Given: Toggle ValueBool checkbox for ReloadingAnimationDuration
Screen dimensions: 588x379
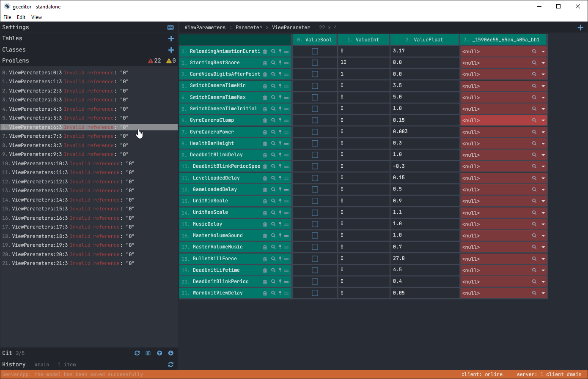Looking at the screenshot, I should click(x=315, y=51).
